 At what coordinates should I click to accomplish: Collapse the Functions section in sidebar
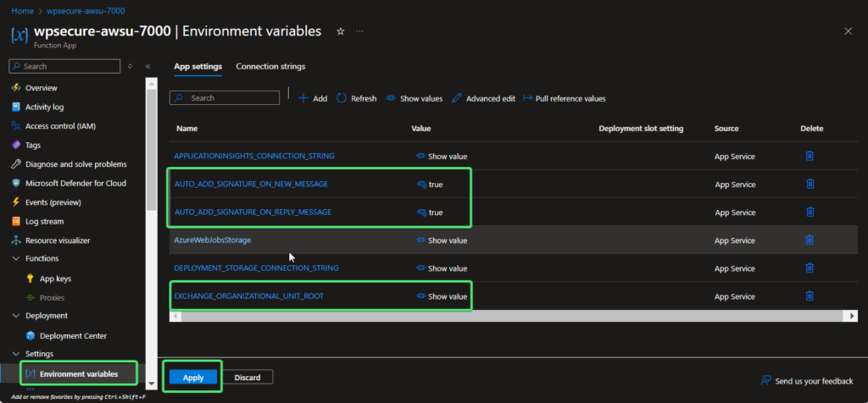16,258
